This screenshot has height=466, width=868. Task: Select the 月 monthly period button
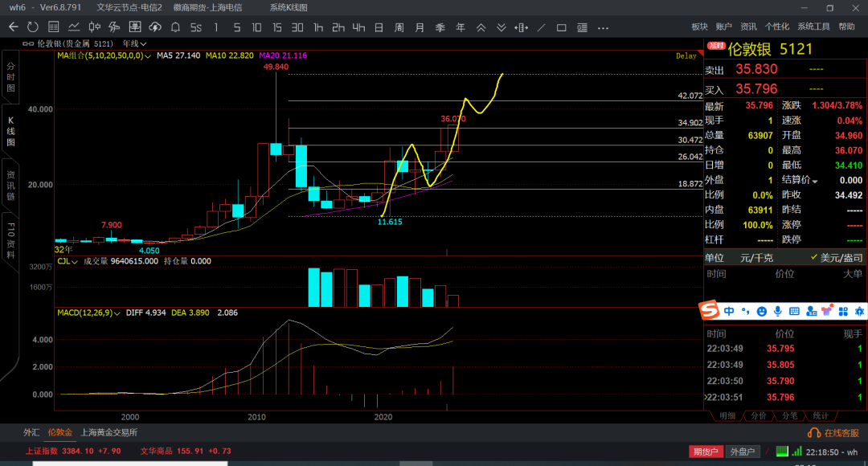click(x=420, y=27)
